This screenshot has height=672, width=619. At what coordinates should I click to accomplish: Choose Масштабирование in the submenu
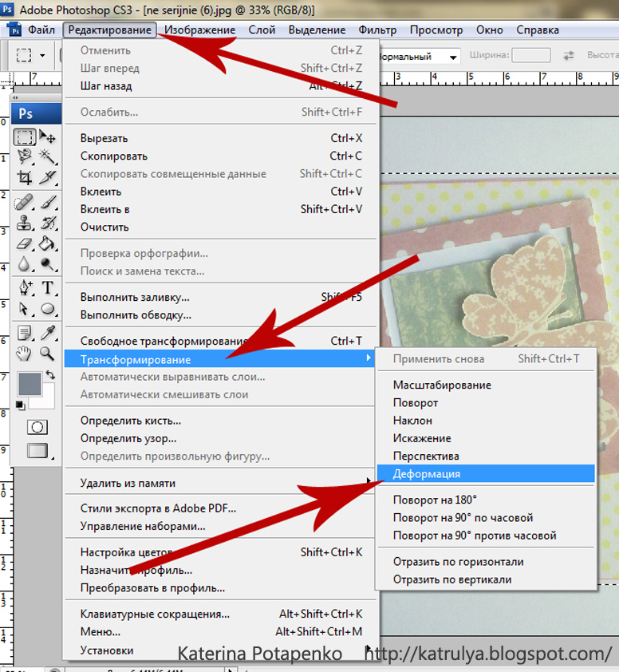[486, 385]
